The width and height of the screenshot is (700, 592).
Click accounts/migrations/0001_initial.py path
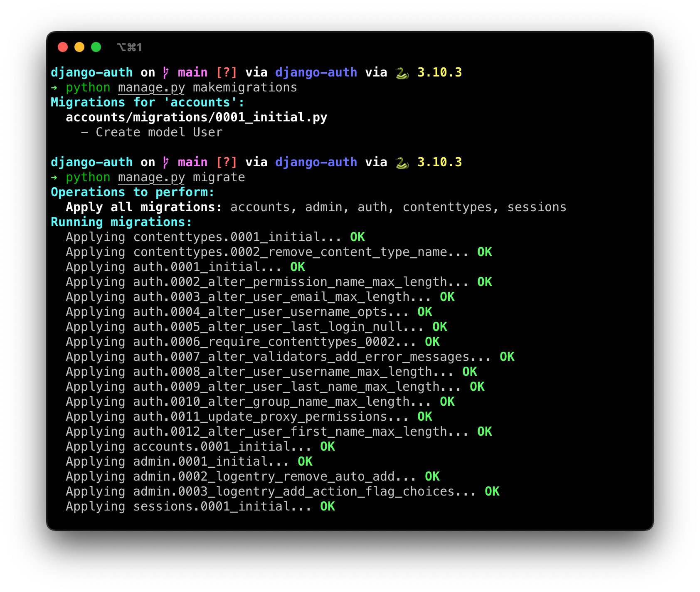tap(197, 118)
